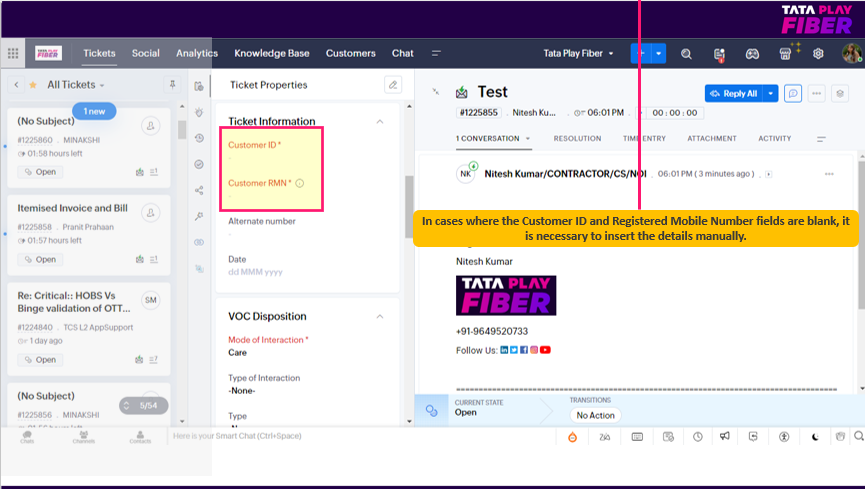
Task: Open the setup gear icon
Action: pyautogui.click(x=818, y=54)
